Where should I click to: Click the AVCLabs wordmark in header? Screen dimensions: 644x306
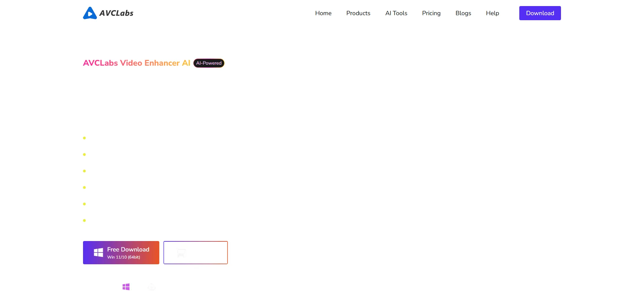point(116,13)
